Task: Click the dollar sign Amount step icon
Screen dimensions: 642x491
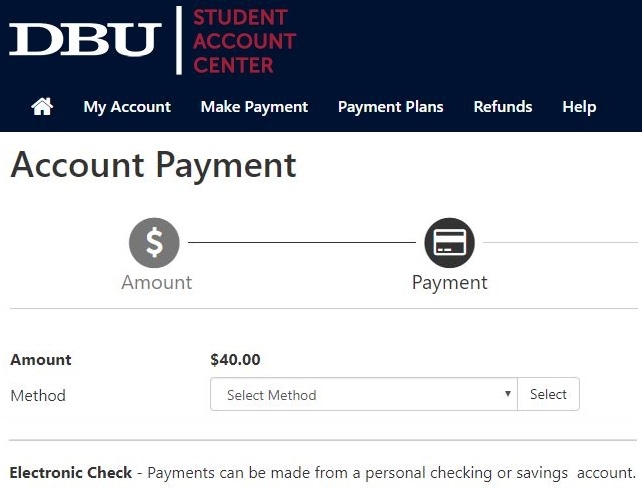Action: pos(154,243)
